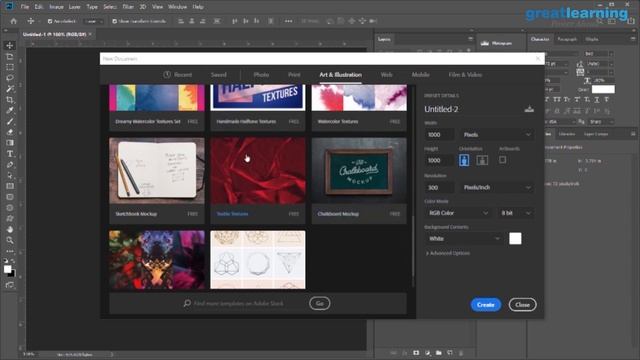Click the Close button in New Document dialog
640x360 pixels.
[522, 305]
